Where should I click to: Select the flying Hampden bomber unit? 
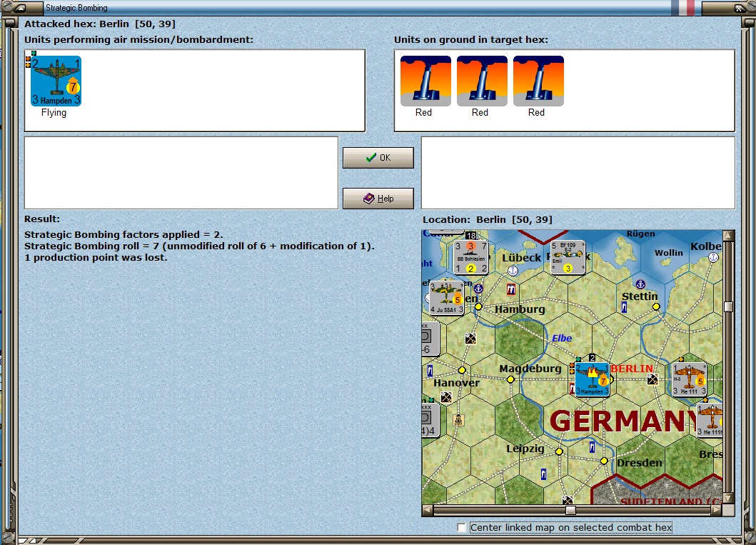[x=56, y=81]
